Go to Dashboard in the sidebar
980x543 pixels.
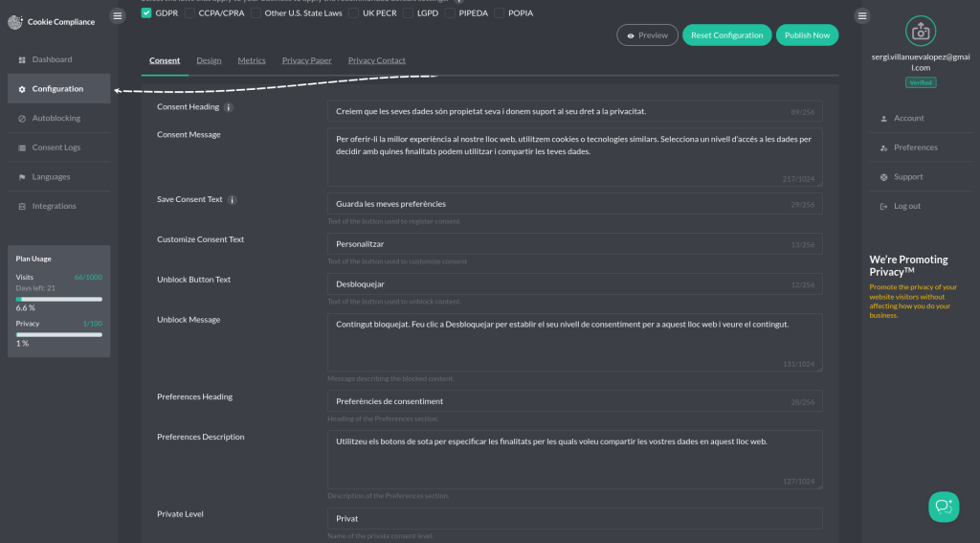pyautogui.click(x=52, y=59)
